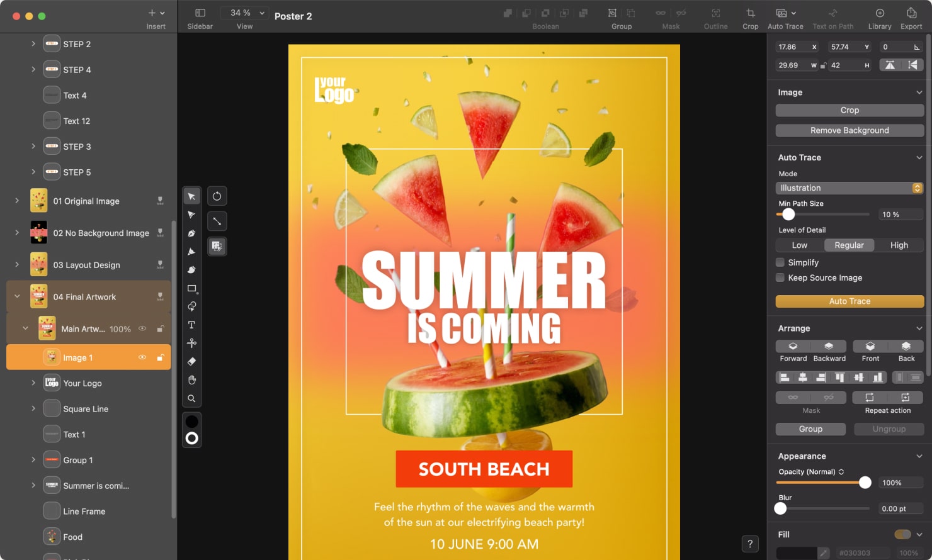Set Level of Detail to High
The image size is (932, 560).
pos(899,245)
